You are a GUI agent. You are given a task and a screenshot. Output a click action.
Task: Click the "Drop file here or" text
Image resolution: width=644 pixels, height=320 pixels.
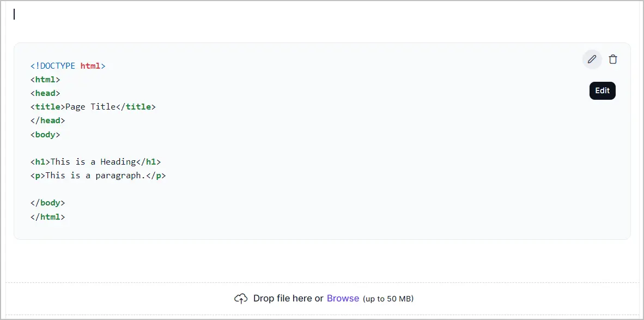point(288,298)
